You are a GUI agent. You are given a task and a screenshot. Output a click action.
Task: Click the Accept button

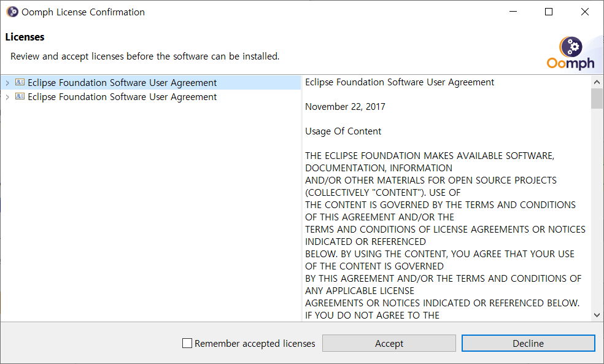[389, 343]
